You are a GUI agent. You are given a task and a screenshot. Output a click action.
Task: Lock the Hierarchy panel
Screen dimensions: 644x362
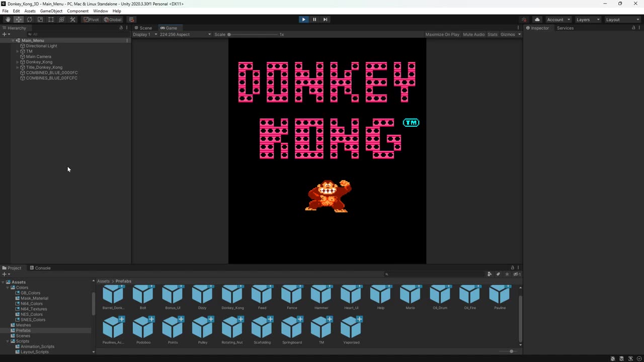click(x=121, y=28)
